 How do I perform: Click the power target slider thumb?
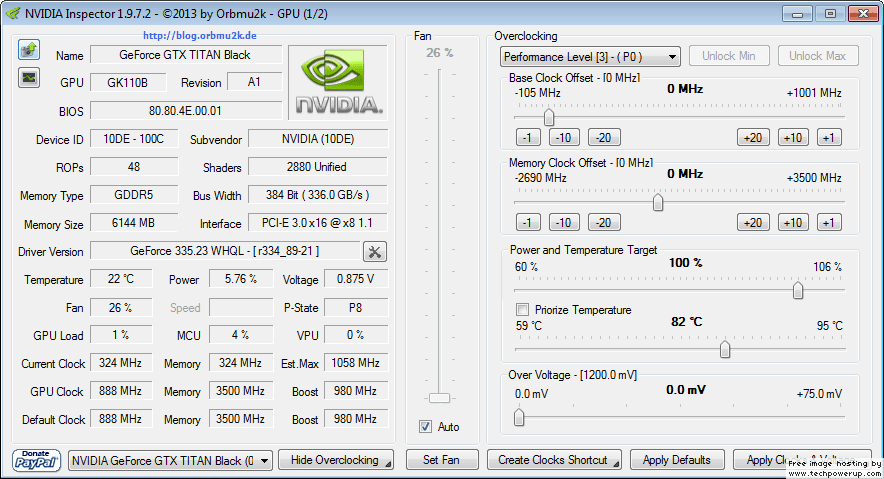(x=798, y=290)
